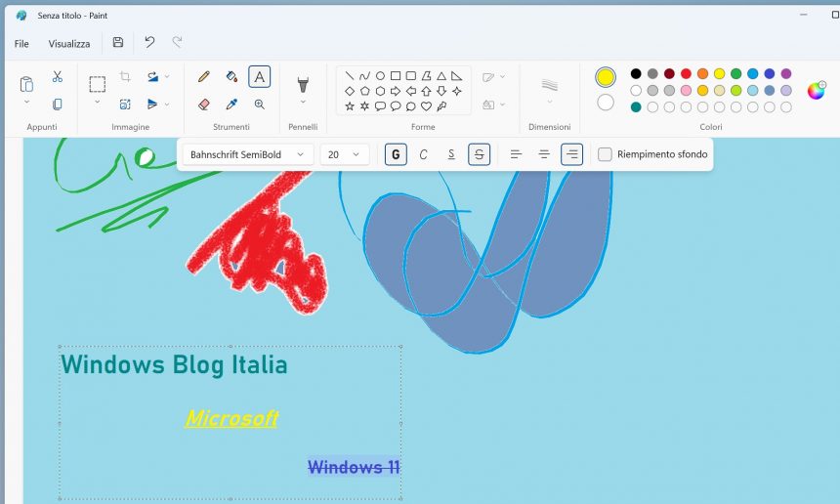Screen dimensions: 840x504
Task: Select the white secondary Color 2 circle
Action: (x=606, y=102)
